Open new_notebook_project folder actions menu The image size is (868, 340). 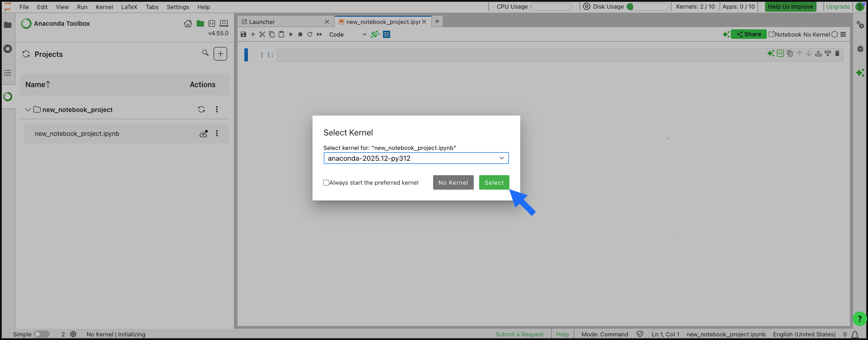(217, 109)
